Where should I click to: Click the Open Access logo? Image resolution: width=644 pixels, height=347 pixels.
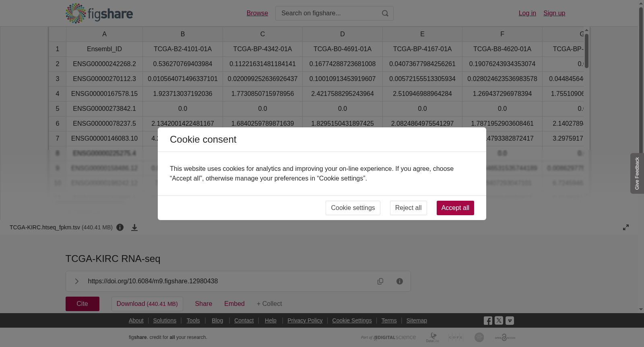[505, 337]
